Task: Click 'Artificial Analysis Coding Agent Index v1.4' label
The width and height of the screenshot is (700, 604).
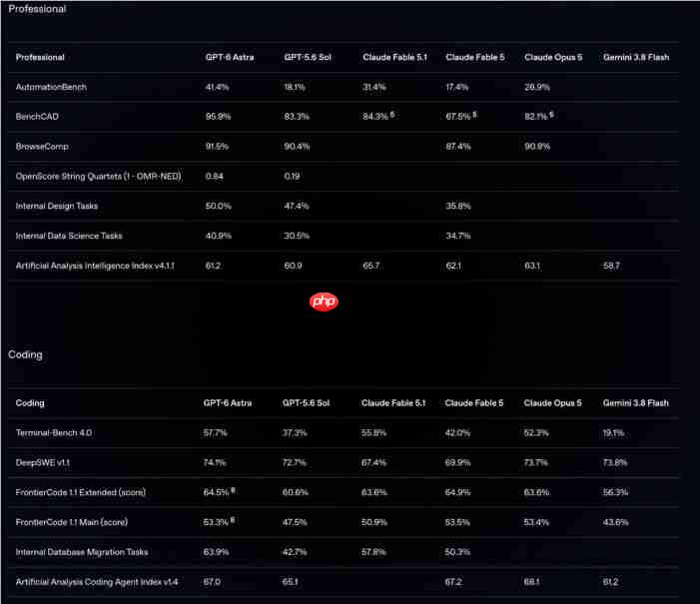Action: pos(97,582)
